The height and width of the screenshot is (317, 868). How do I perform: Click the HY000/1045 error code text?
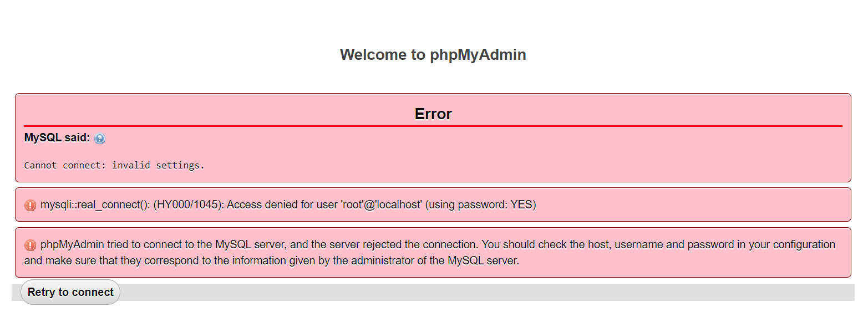click(189, 204)
